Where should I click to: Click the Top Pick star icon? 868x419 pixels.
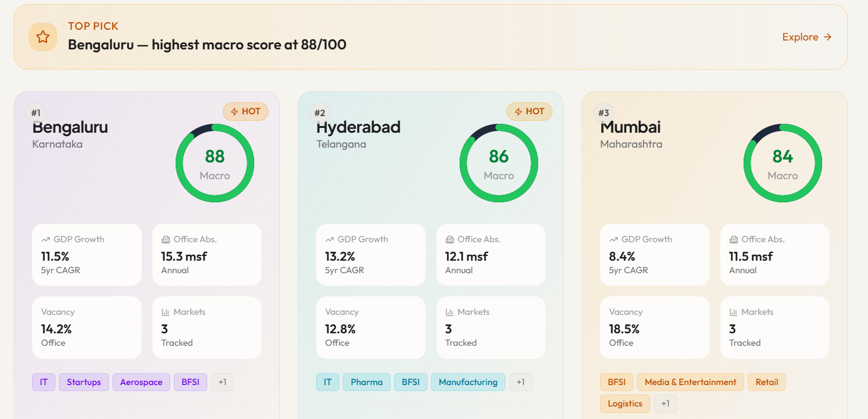click(x=43, y=37)
